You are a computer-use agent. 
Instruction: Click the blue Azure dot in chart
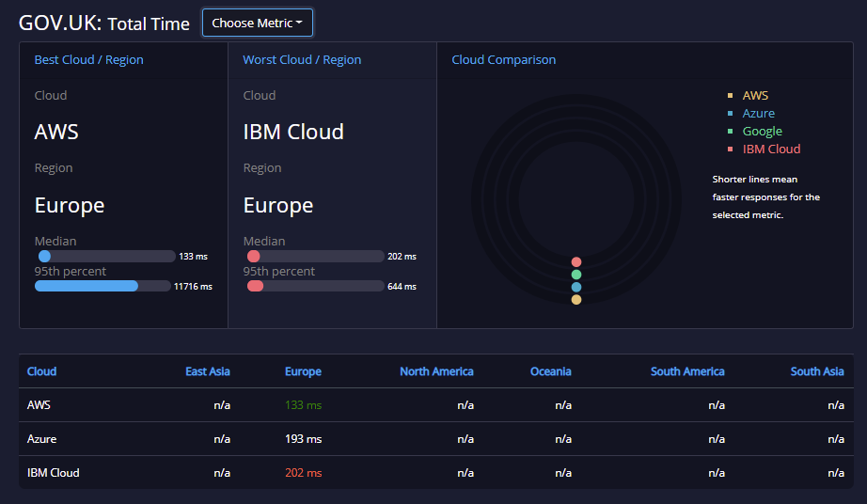tap(576, 288)
